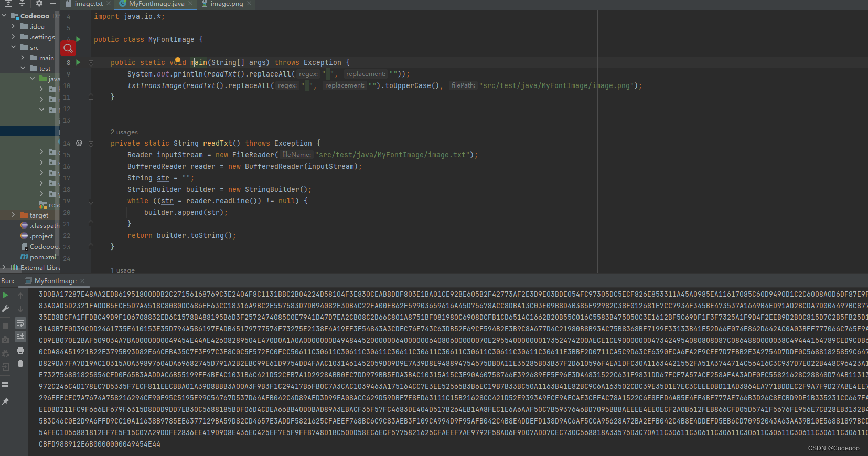Select pom.xml in project tree

38,257
